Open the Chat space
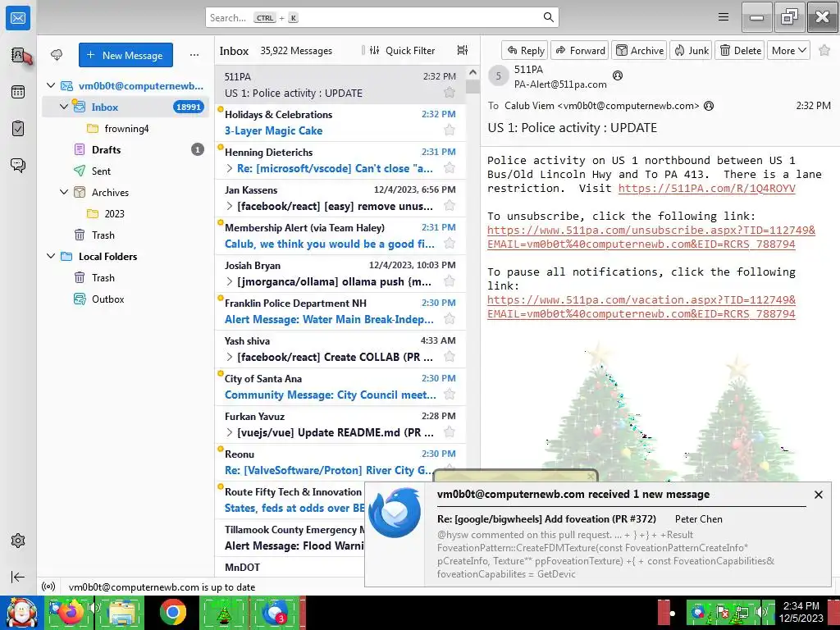The width and height of the screenshot is (840, 630). [x=18, y=165]
